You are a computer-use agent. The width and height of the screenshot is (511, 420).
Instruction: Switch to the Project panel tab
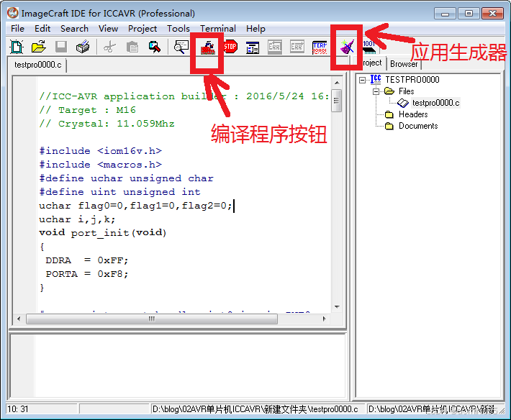[372, 63]
